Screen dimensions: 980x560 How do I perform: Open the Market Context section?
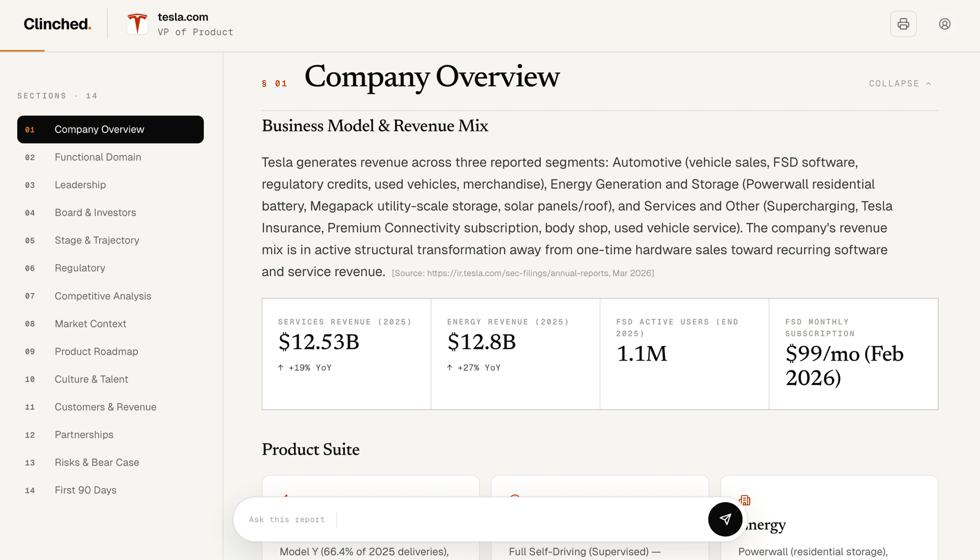pos(110,324)
